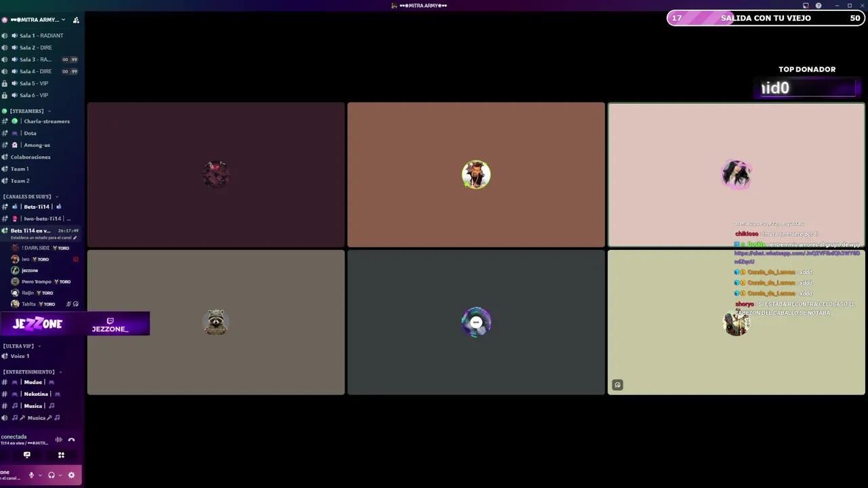Image resolution: width=868 pixels, height=488 pixels.
Task: Join the Colaboraciones voice channel
Action: pyautogui.click(x=41, y=157)
